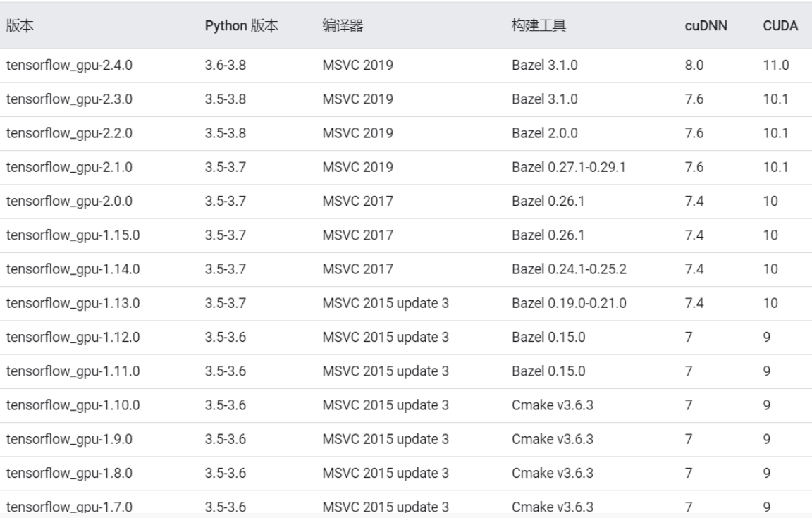Select the tensorflow_gpu-1.8.0 cell

[69, 474]
